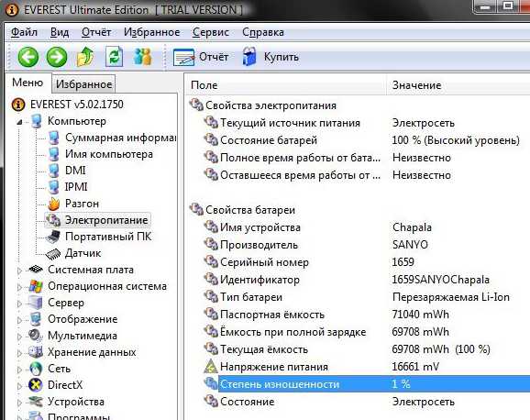530x420 pixels.
Task: Select the Электропитание tree item
Action: (106, 220)
